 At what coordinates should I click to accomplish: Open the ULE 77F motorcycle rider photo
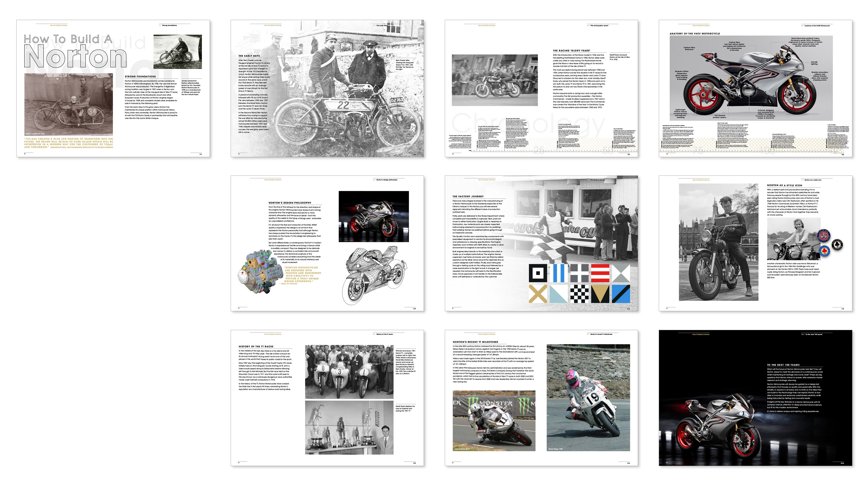pyautogui.click(x=719, y=242)
